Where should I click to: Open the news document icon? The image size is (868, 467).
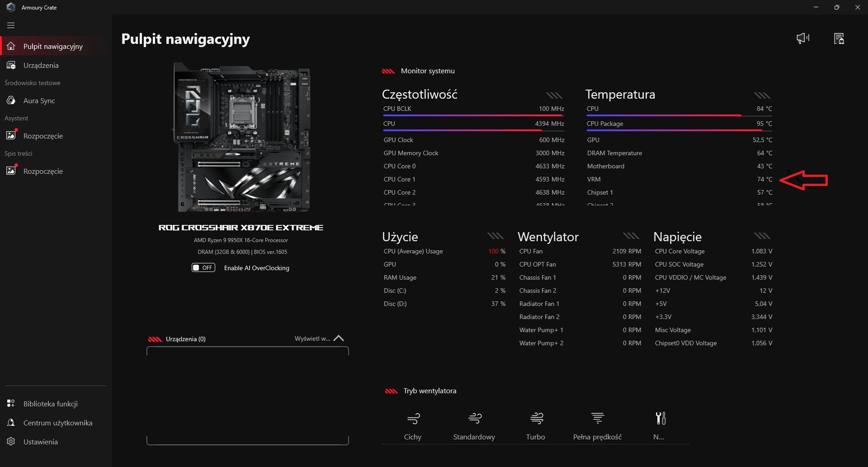[x=839, y=38]
